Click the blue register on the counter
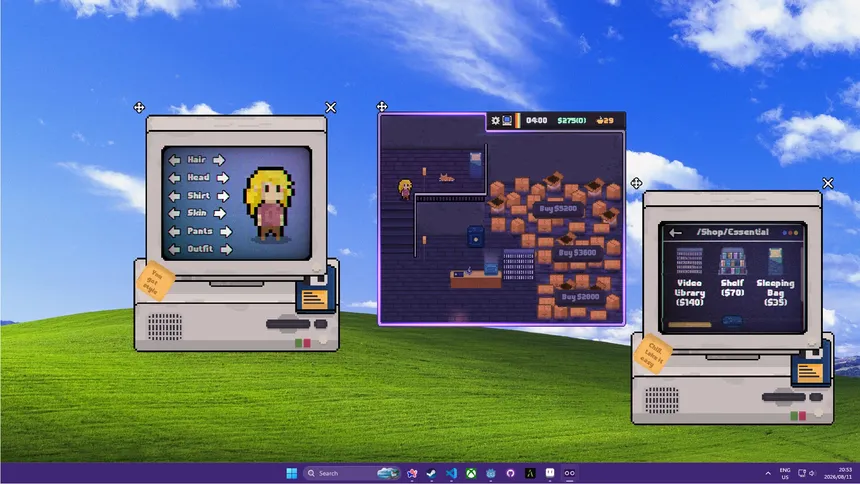The image size is (860, 484). pyautogui.click(x=491, y=268)
